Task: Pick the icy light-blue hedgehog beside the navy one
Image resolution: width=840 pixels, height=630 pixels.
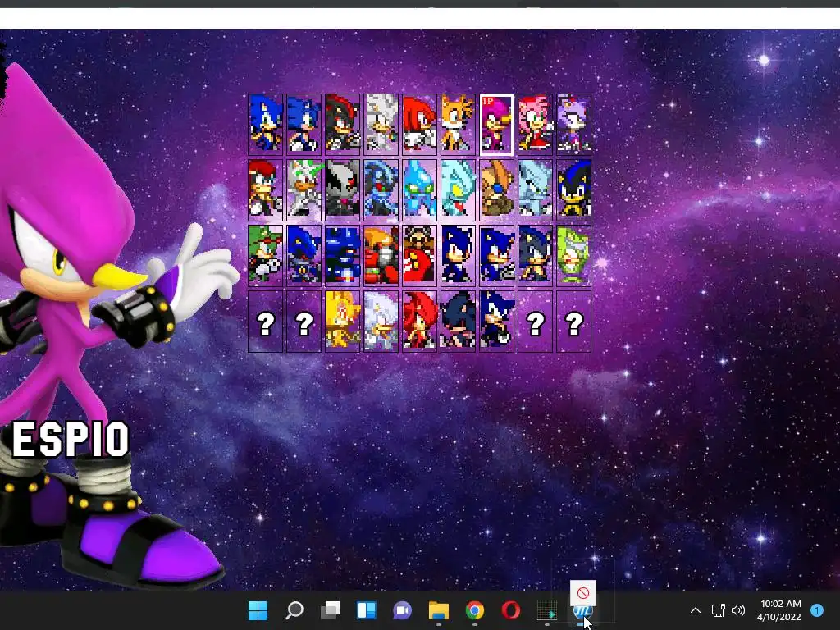Action: point(535,189)
